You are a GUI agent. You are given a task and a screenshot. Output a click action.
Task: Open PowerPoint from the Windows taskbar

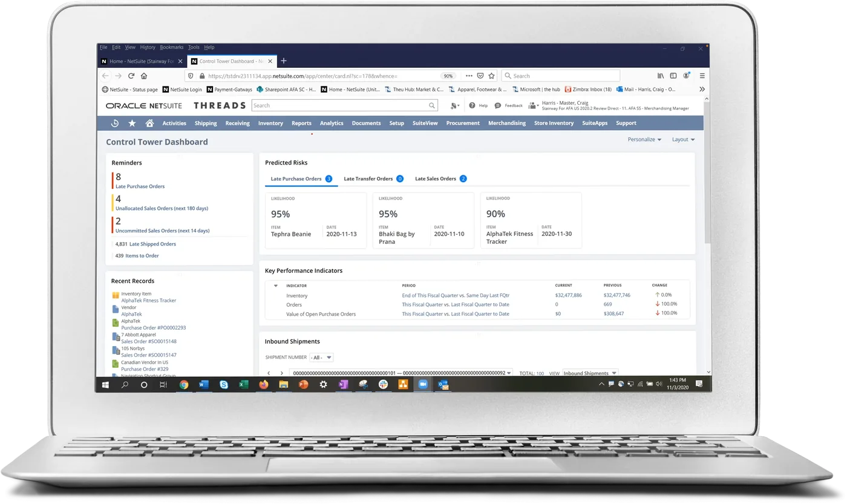point(304,384)
